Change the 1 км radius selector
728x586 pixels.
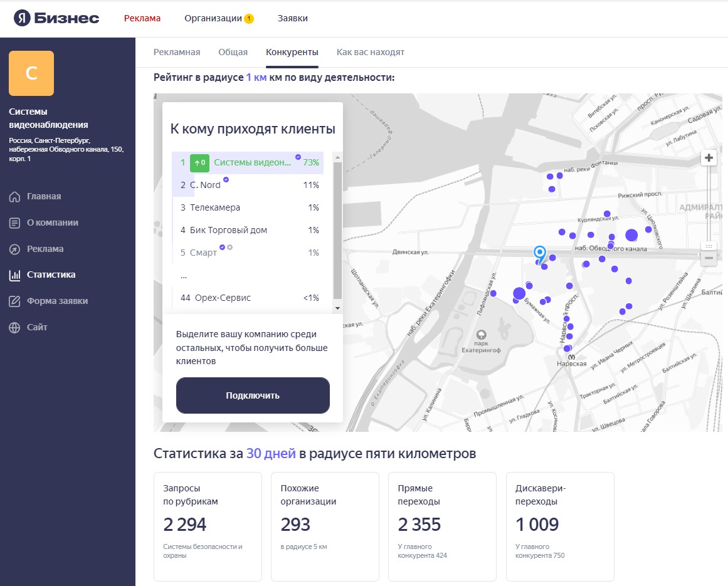click(x=256, y=78)
